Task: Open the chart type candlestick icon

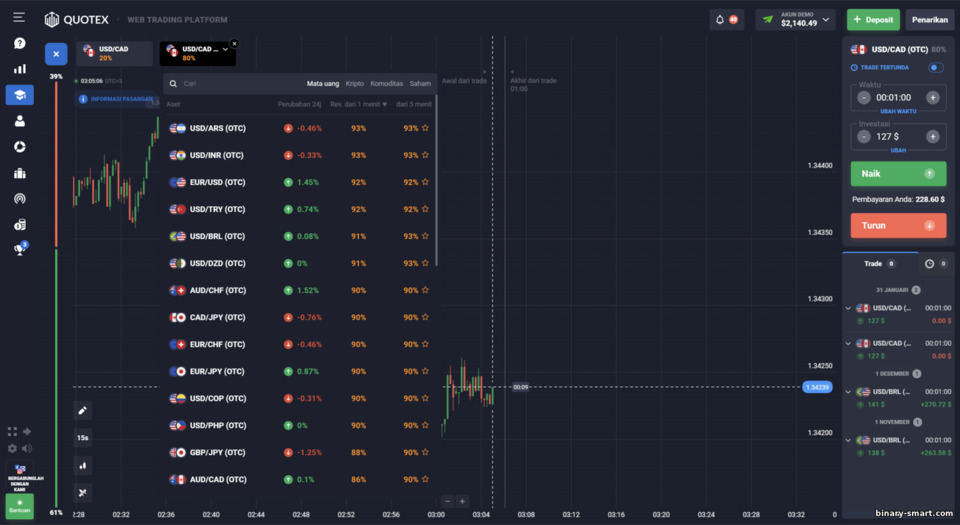Action: click(x=83, y=466)
